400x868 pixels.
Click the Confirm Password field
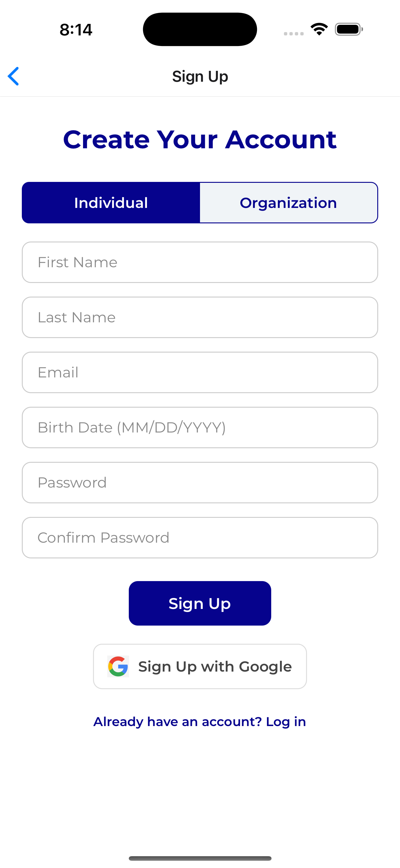coord(200,538)
